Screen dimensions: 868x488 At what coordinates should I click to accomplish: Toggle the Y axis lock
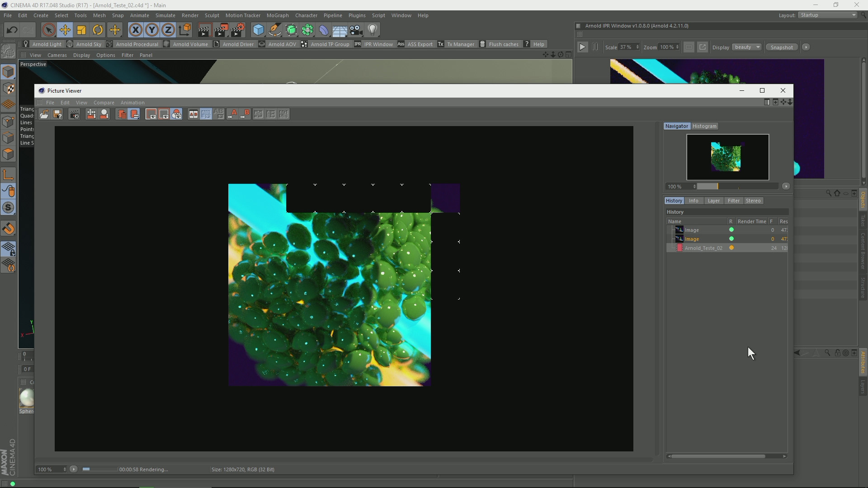point(152,30)
